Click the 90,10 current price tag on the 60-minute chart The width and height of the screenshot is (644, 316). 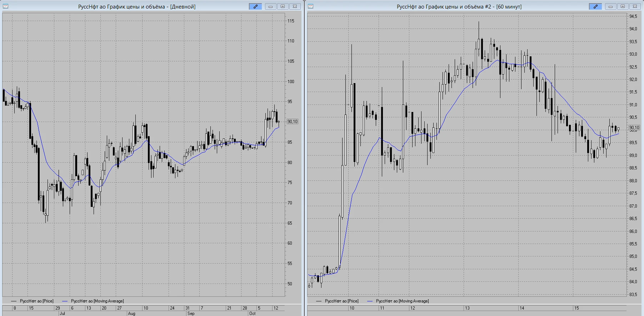coord(634,128)
